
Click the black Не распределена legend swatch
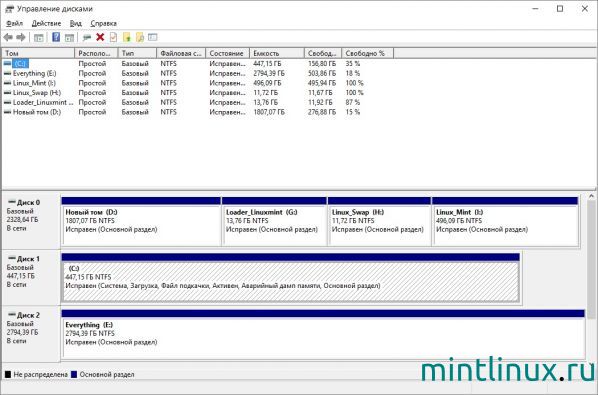click(x=8, y=374)
